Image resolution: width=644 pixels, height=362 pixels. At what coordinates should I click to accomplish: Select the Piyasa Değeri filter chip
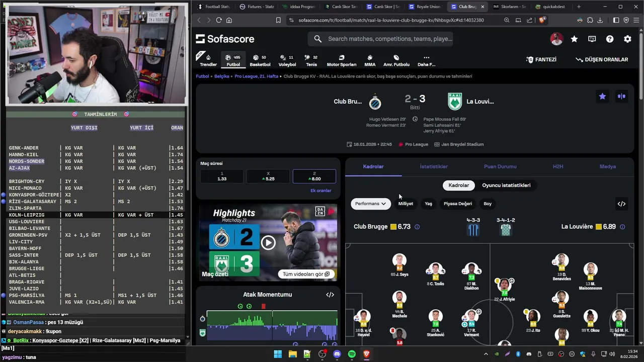pos(458,204)
